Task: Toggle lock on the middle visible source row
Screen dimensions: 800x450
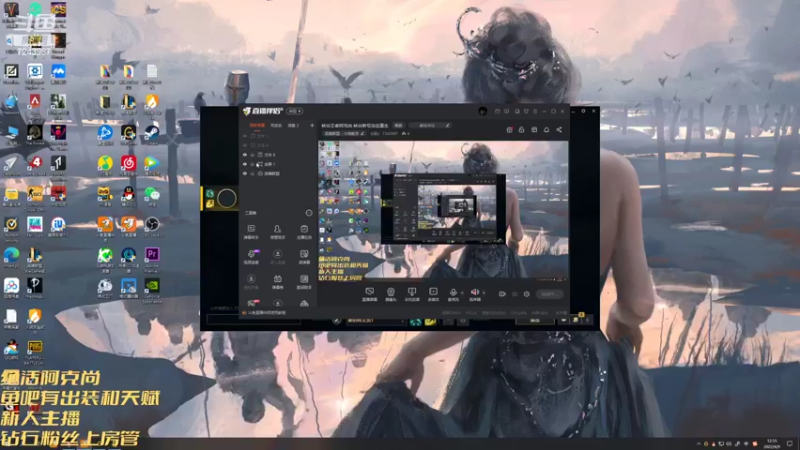Action: tap(252, 164)
